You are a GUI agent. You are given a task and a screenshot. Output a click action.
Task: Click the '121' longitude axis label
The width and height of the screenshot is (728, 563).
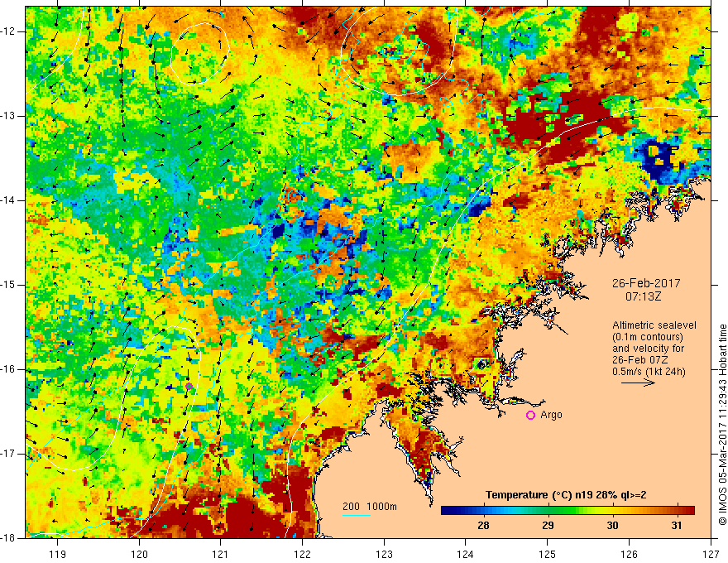click(x=221, y=554)
